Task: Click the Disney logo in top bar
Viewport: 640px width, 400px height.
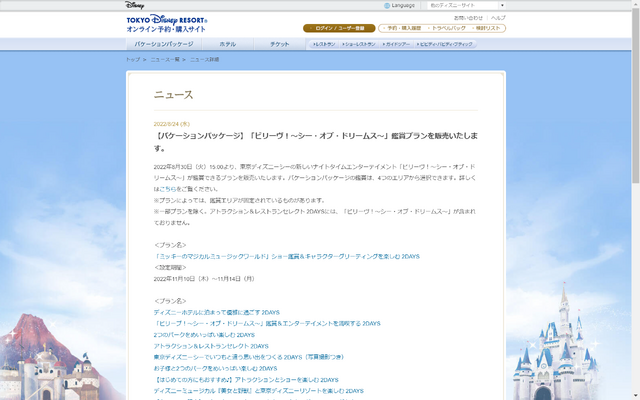Action: 134,5
